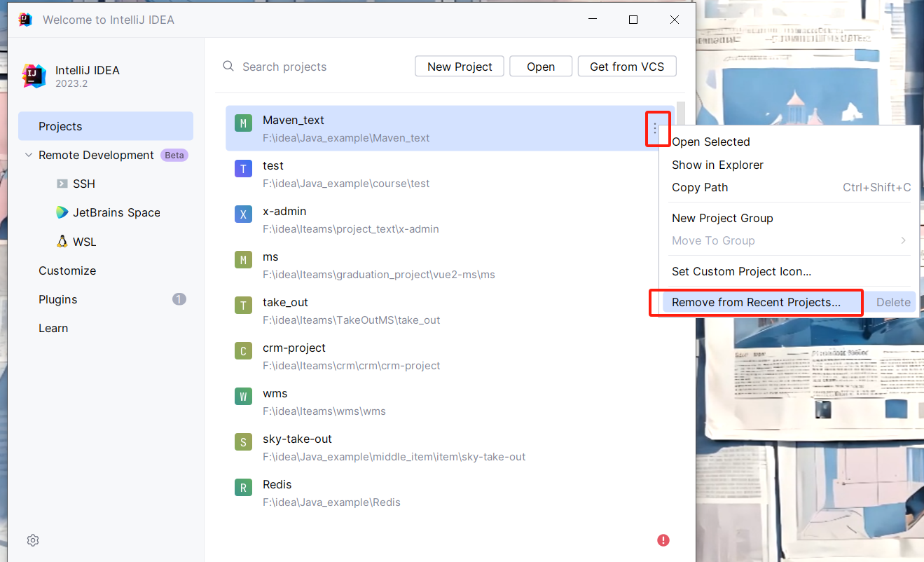Select the ms project name
Screen dimensions: 924x562
(270, 256)
